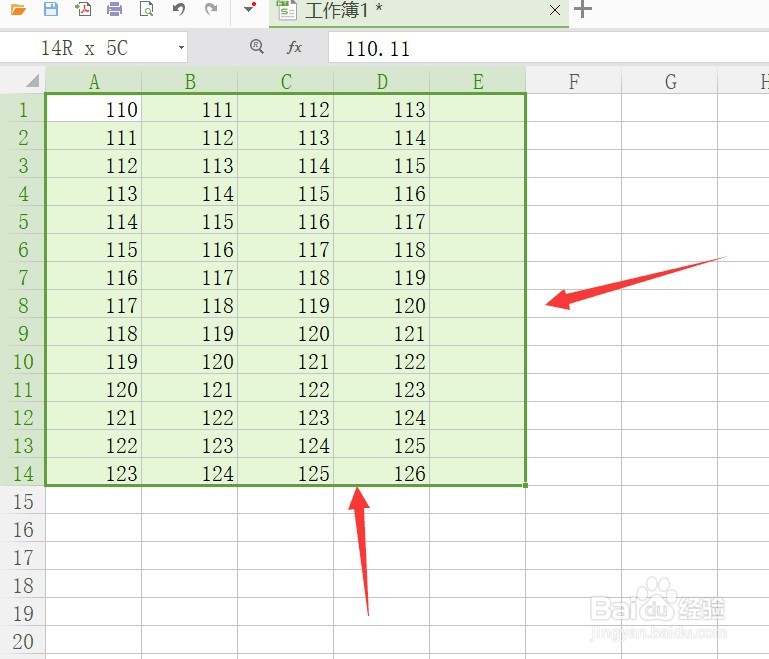Viewport: 769px width, 659px height.
Task: Select column F header
Action: (x=574, y=81)
